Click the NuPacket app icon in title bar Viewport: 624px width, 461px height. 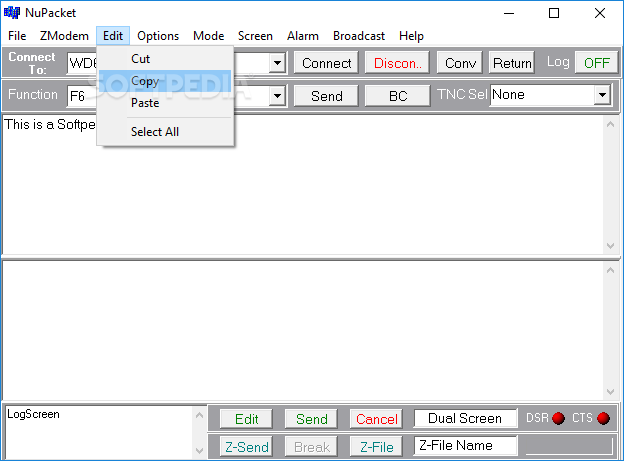tap(12, 13)
